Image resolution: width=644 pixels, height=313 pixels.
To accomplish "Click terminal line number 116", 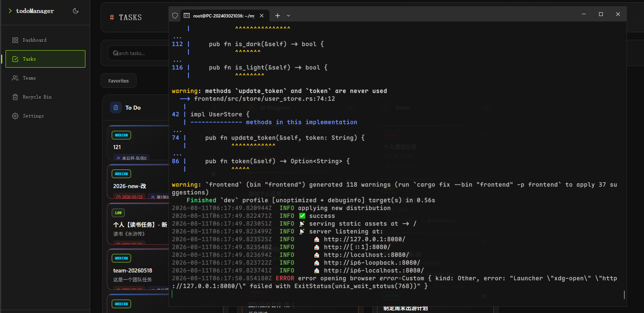I will (177, 68).
